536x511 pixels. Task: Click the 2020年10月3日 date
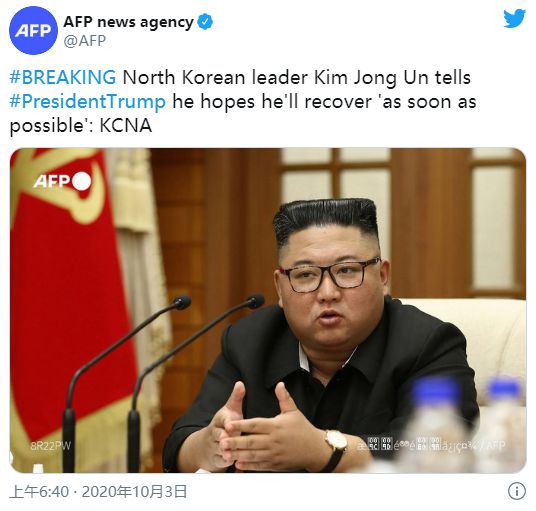(x=134, y=492)
